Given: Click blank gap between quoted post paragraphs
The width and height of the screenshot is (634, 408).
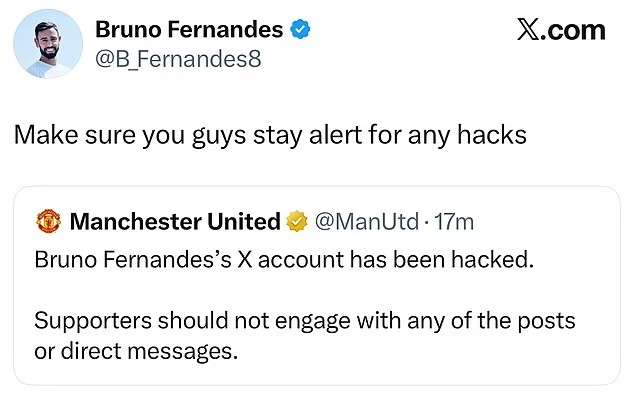Looking at the screenshot, I should click(300, 291).
